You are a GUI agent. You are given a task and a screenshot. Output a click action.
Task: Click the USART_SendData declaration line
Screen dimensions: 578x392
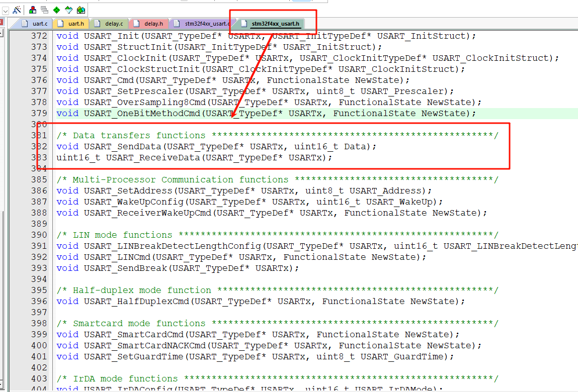coord(216,147)
